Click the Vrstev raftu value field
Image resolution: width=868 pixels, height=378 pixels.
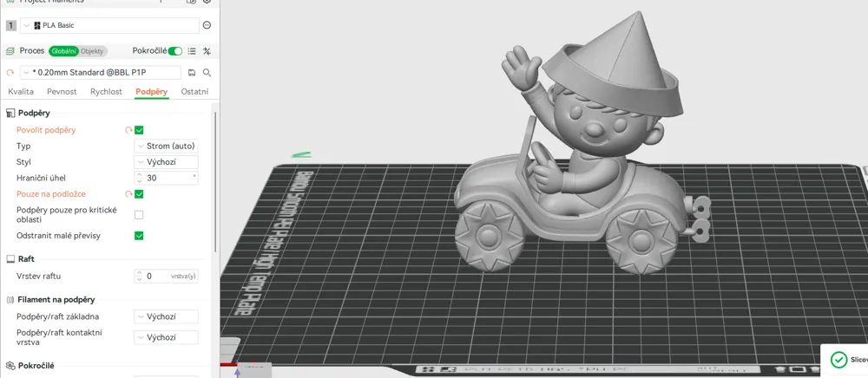coord(166,276)
